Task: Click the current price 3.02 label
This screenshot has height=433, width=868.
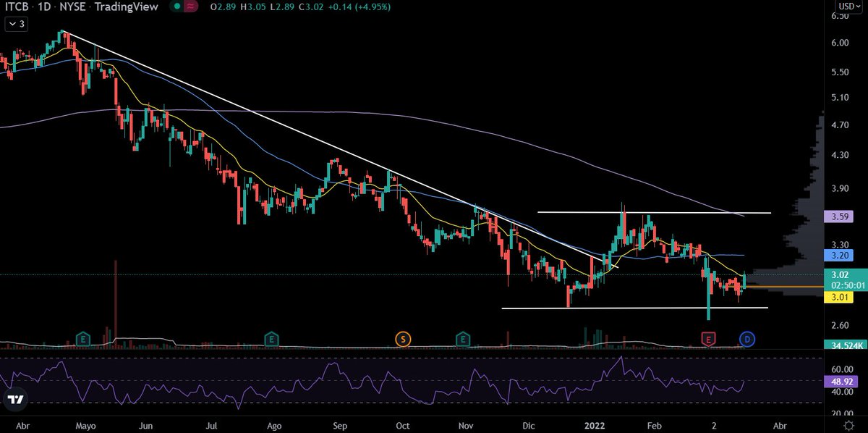Action: [840, 275]
